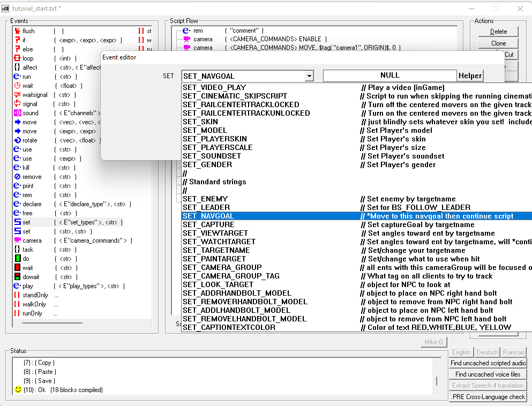The height and width of the screenshot is (406, 532).
Task: Select the standOnly bracket icon
Action: click(x=17, y=295)
